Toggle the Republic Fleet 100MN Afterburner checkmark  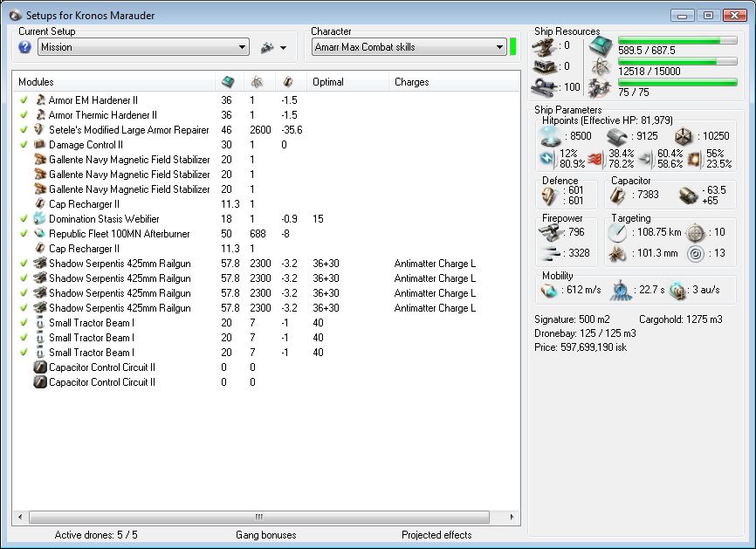tap(24, 234)
